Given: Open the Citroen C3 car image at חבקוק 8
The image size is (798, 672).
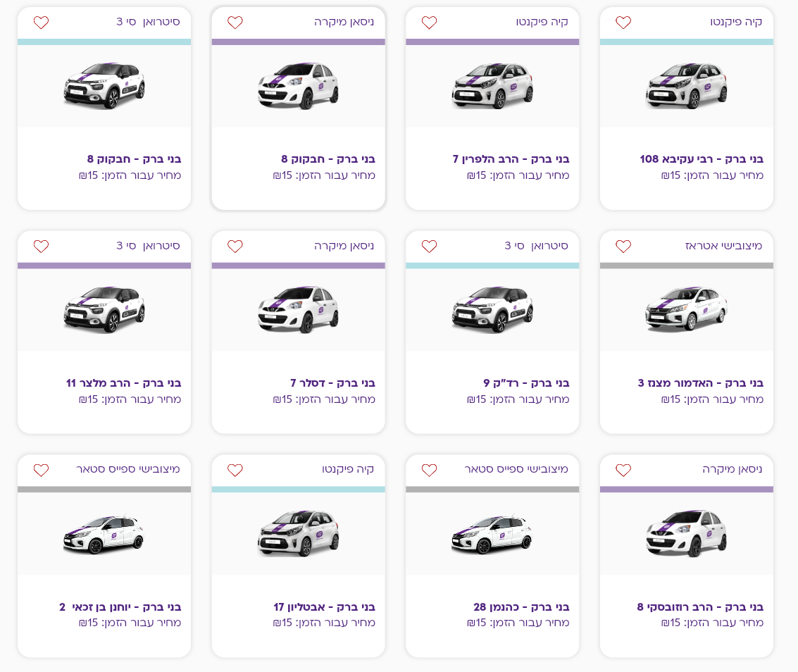Looking at the screenshot, I should click(x=104, y=85).
